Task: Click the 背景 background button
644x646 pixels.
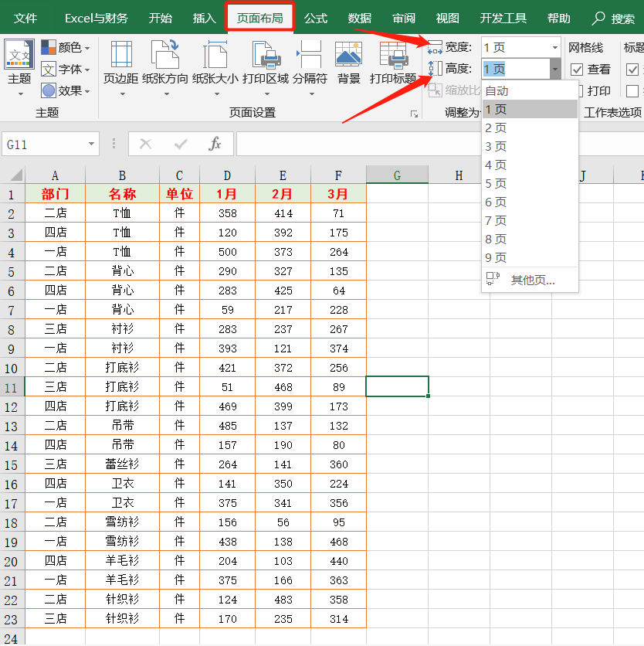Action: [x=349, y=62]
